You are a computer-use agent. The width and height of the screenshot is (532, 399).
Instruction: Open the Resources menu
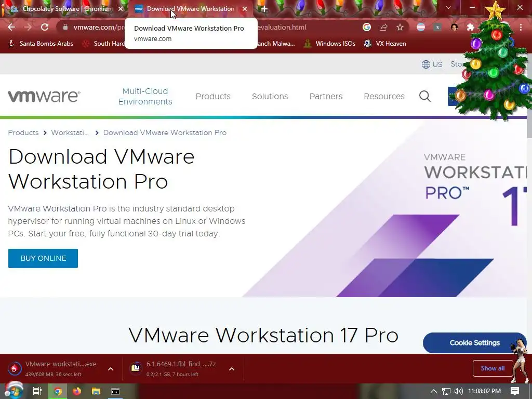click(384, 96)
